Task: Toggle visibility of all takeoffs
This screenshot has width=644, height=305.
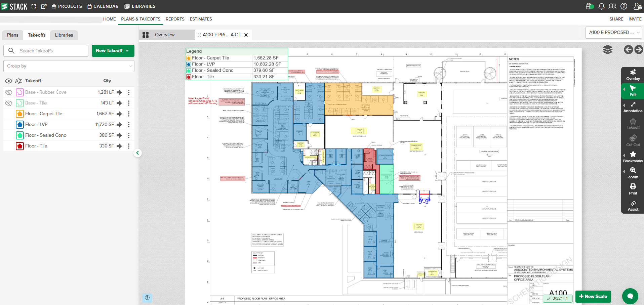Action: coord(9,81)
